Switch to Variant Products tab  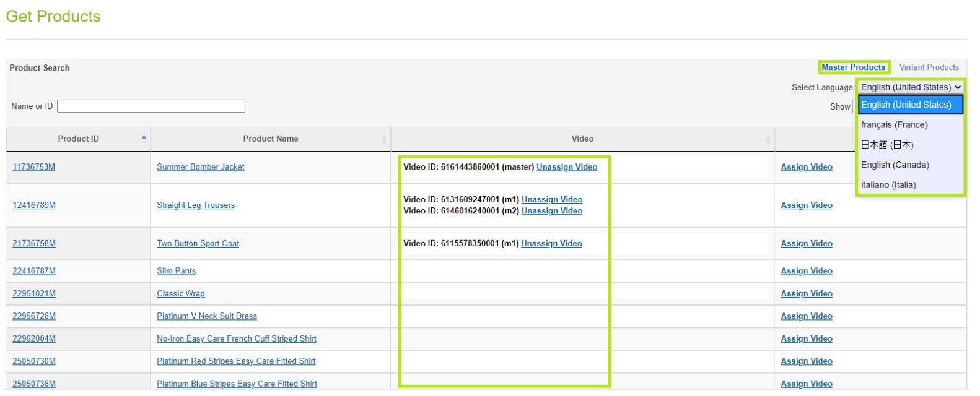coord(929,67)
